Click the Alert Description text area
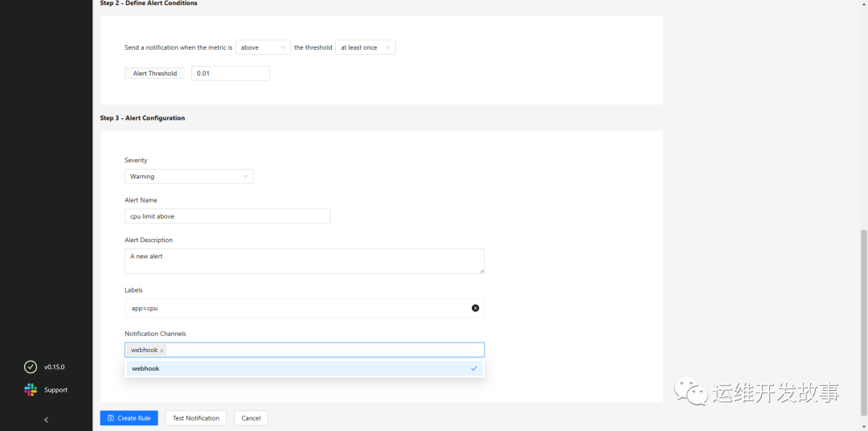 [x=305, y=261]
